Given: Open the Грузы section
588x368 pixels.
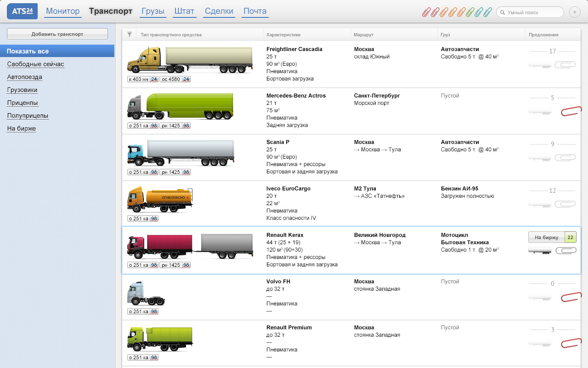Looking at the screenshot, I should 153,11.
